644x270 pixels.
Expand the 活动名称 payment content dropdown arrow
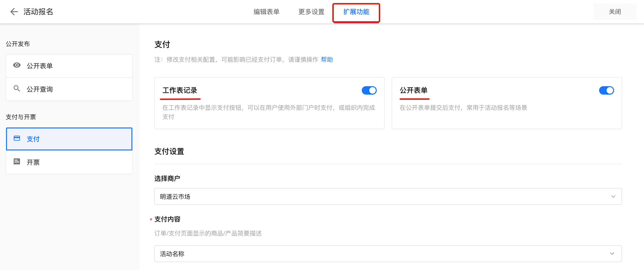point(612,254)
